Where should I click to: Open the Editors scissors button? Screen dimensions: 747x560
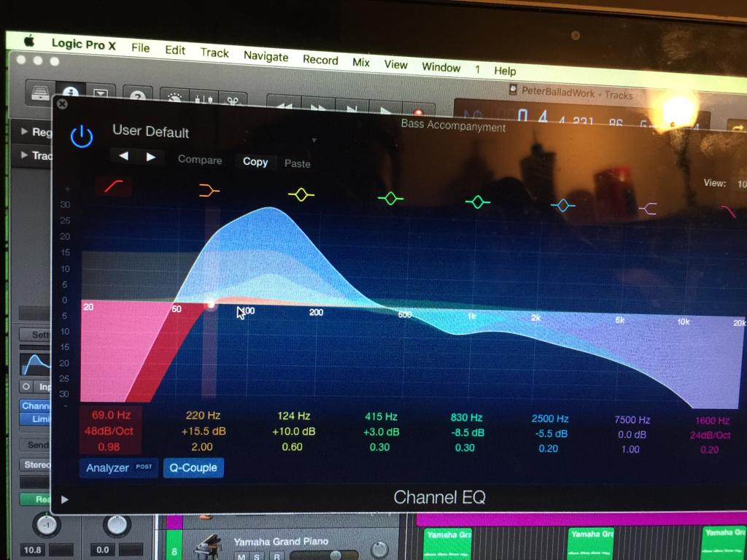point(233,100)
